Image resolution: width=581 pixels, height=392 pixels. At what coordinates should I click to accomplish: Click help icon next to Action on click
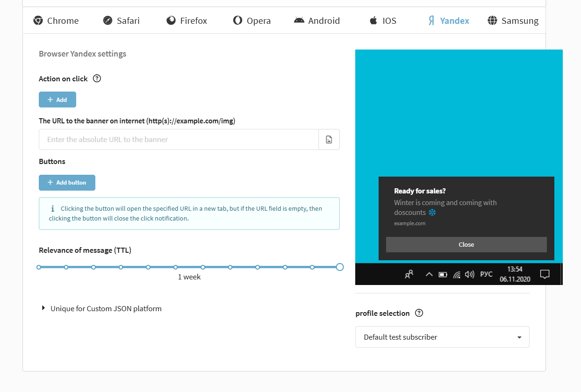pos(97,78)
